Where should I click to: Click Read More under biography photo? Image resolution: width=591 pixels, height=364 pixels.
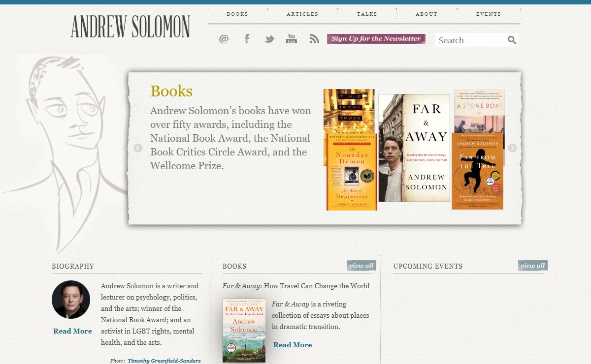click(72, 331)
